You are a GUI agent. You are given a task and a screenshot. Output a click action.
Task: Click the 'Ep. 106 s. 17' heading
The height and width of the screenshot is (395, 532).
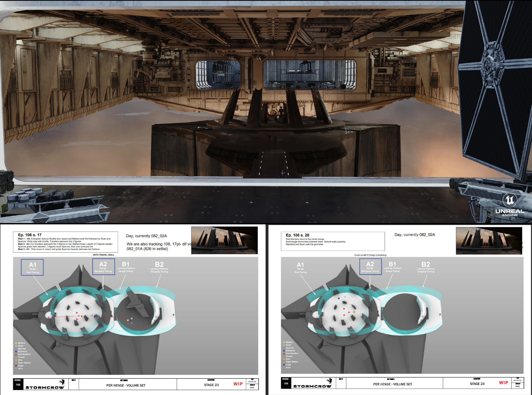30,235
